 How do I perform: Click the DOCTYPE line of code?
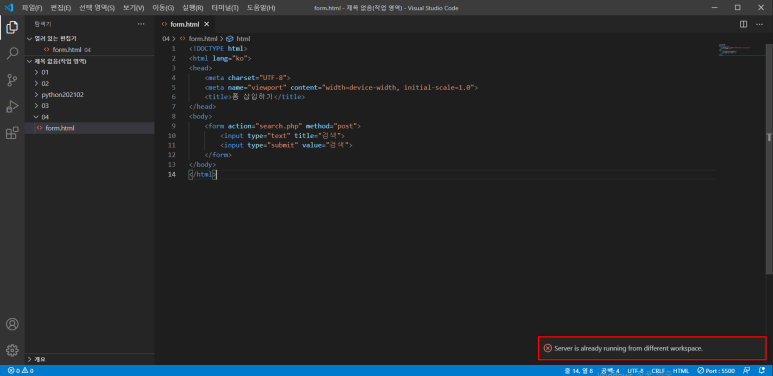[218, 49]
